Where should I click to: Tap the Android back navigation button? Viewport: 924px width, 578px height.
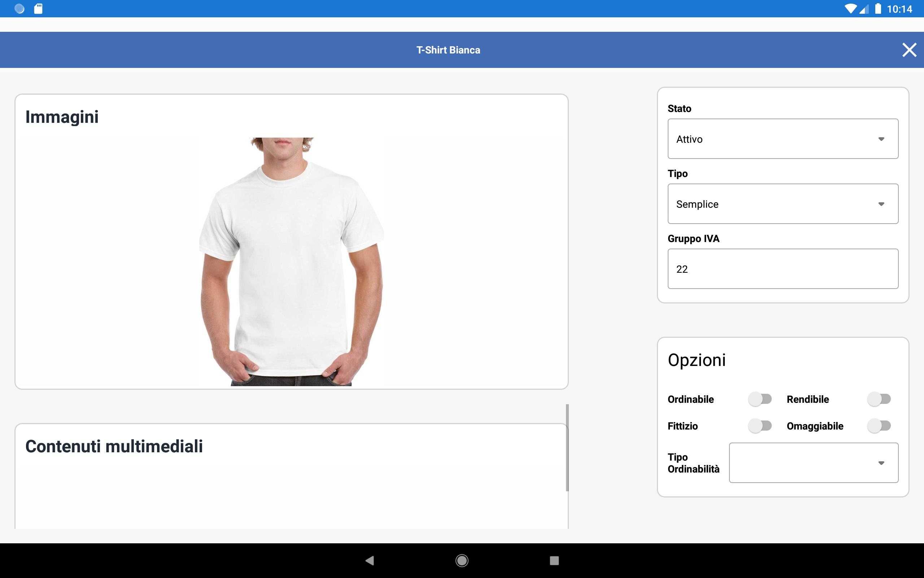pyautogui.click(x=370, y=561)
